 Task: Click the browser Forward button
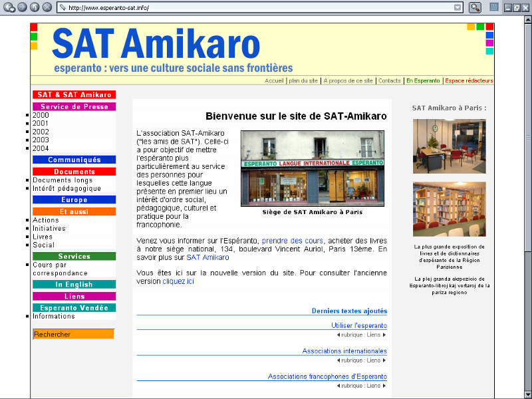[x=22, y=7]
